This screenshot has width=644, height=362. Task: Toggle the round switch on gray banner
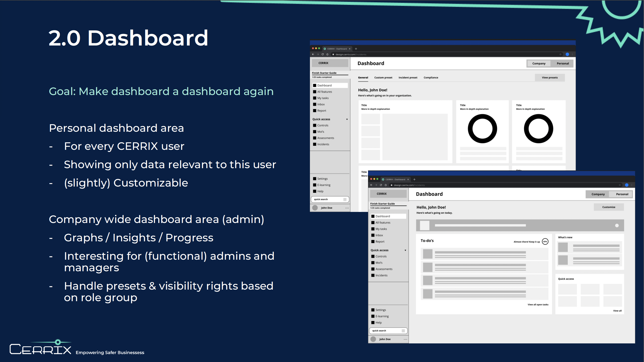(617, 225)
